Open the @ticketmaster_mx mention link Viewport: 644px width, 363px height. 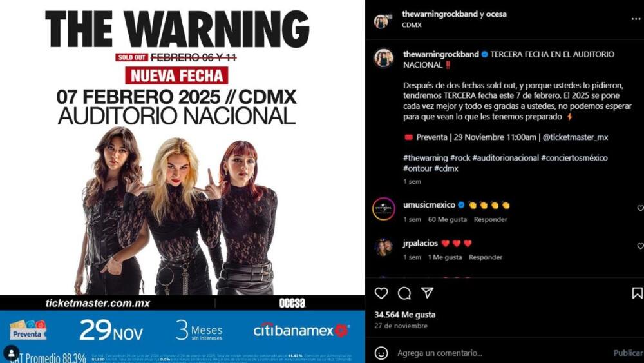(x=575, y=137)
